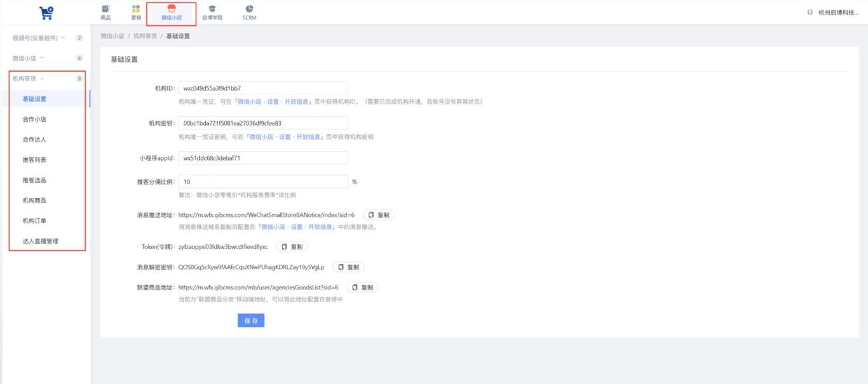Copy the 消息解密密钥 value

[348, 267]
